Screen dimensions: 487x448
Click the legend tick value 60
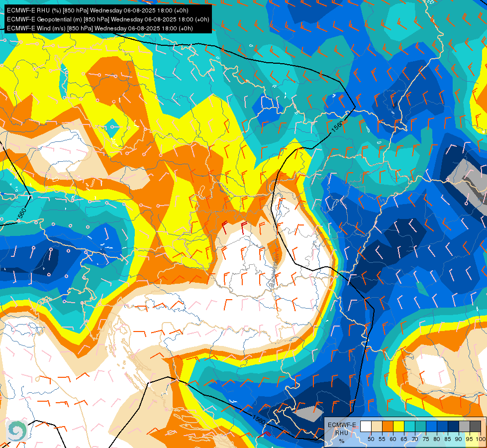pos(393,439)
